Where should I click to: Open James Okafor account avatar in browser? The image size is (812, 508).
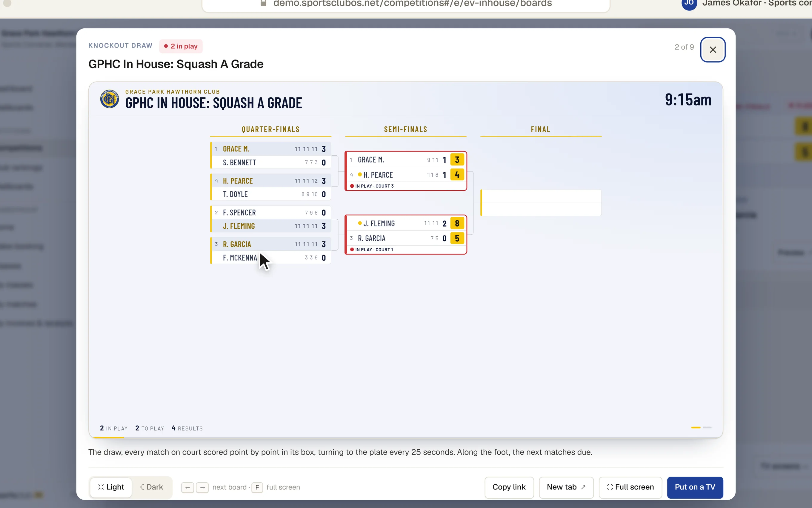pos(689,3)
